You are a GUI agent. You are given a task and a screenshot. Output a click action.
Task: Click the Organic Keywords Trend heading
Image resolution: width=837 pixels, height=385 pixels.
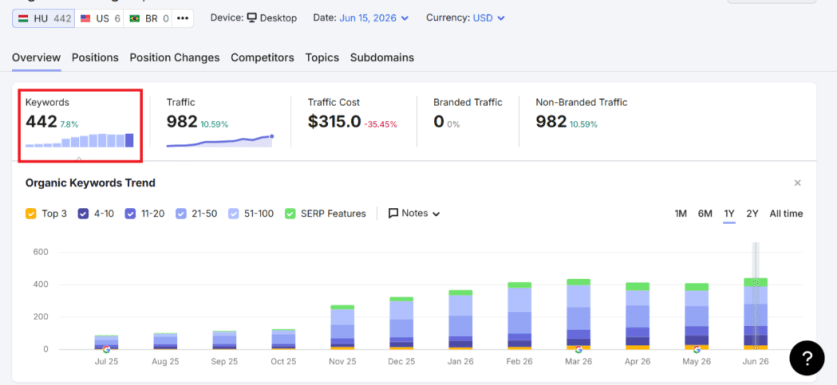pyautogui.click(x=90, y=183)
